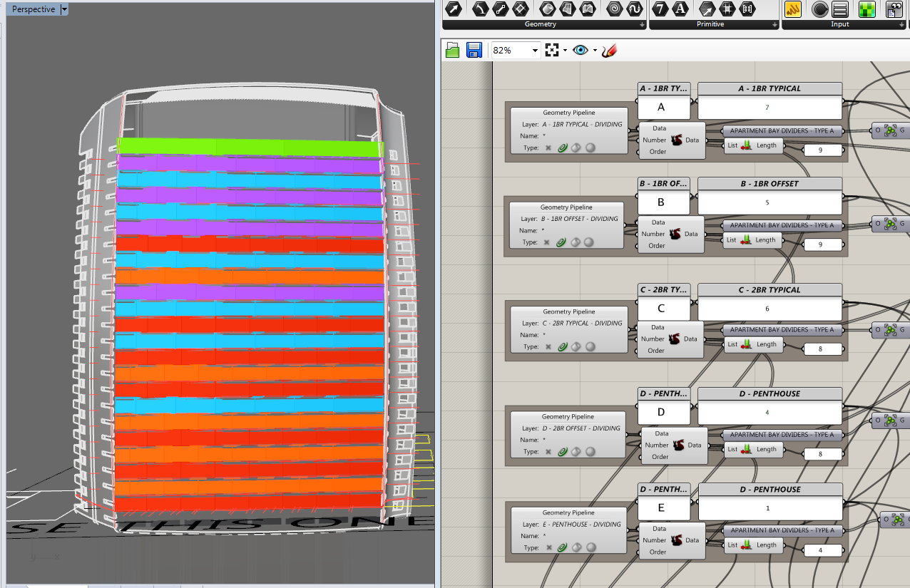Expand the Primitive panel plus button
The image size is (910, 588).
click(774, 25)
